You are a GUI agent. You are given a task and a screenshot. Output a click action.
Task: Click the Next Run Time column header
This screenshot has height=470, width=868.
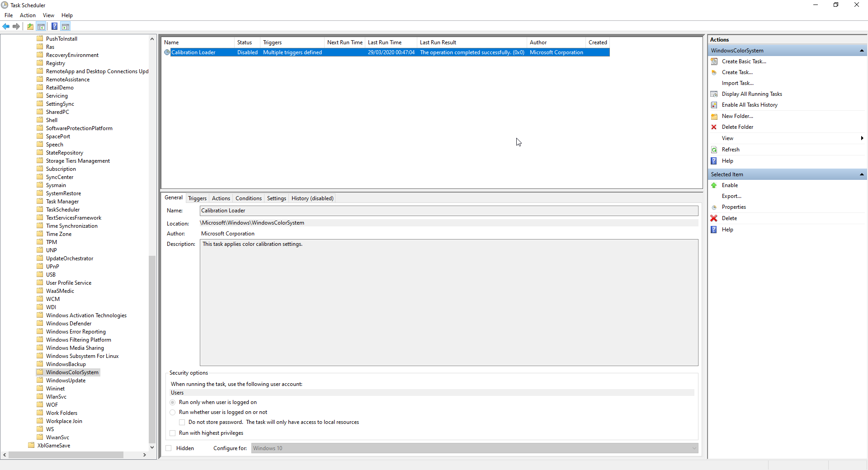(x=344, y=42)
